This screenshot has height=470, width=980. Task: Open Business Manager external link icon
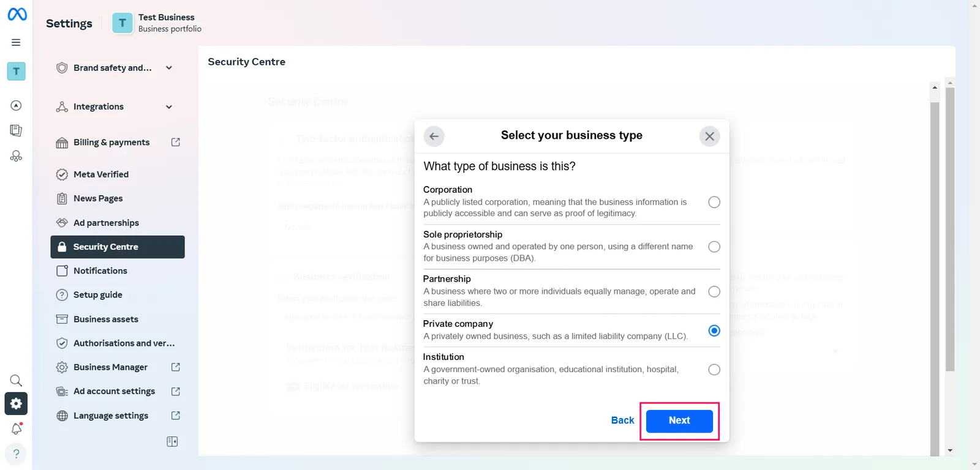pos(176,367)
